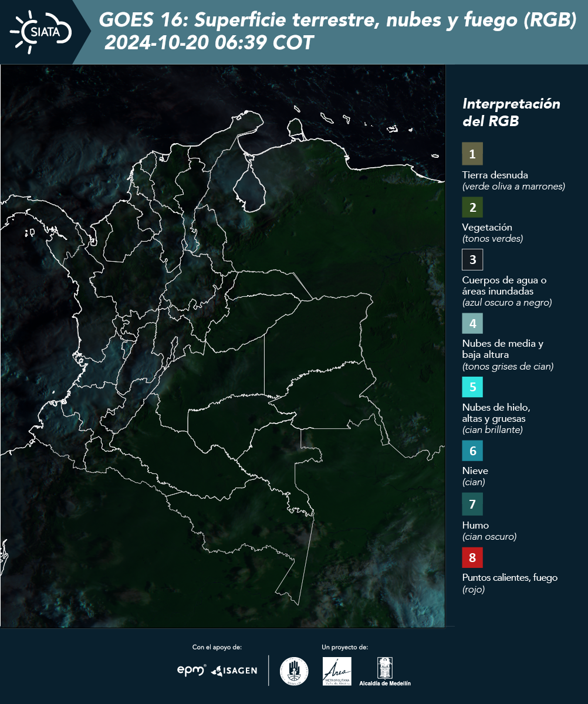The image size is (588, 704).
Task: Click the timestamp '2024-10-20 06:39 COT'
Action: (208, 43)
